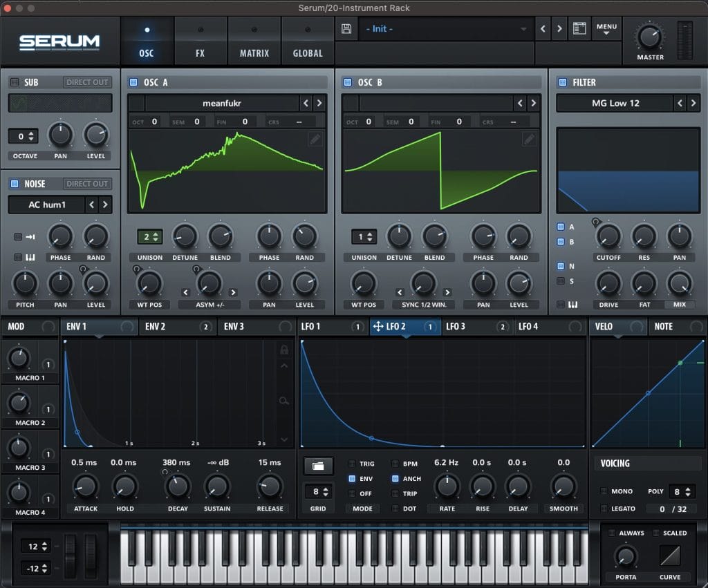Enable the SUB oscillator
The image size is (708, 588).
pos(15,82)
